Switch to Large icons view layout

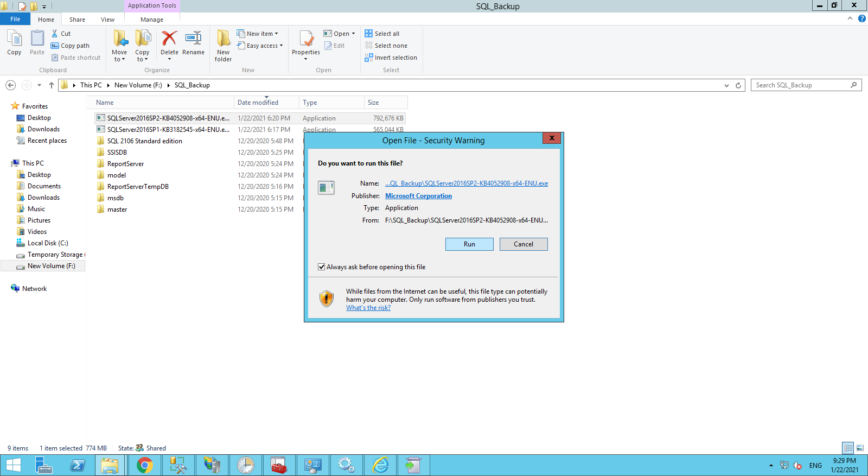click(x=860, y=448)
